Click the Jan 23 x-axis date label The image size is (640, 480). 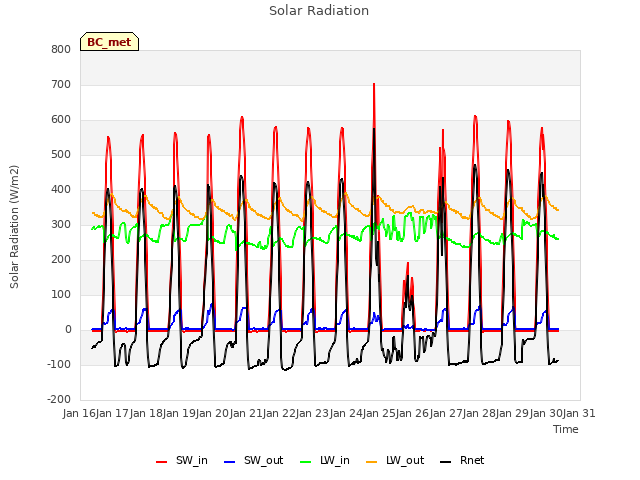coord(313,413)
